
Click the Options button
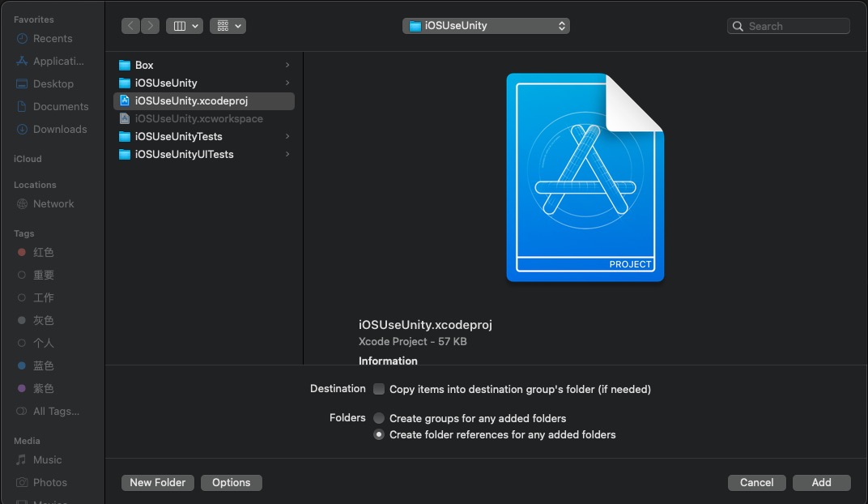point(232,482)
